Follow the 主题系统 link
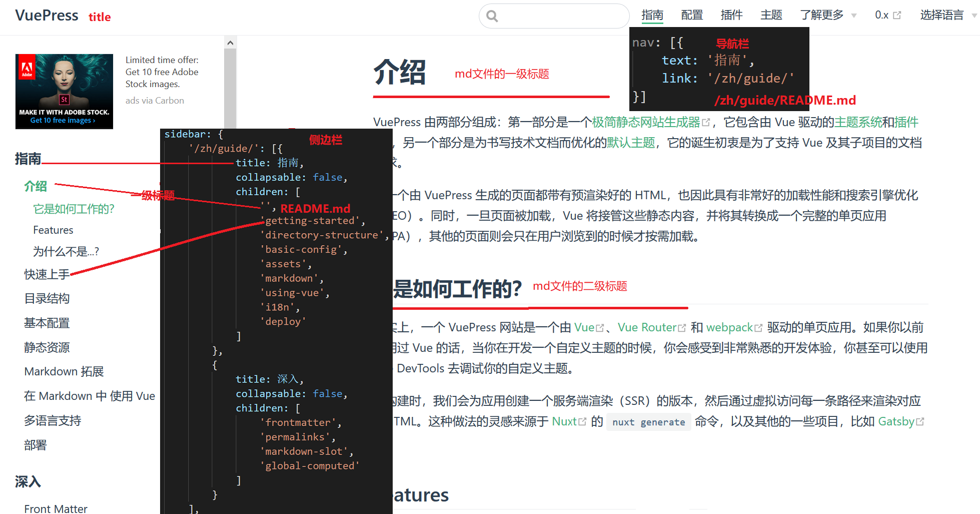Screen dimensions: 980x514 tap(858, 122)
